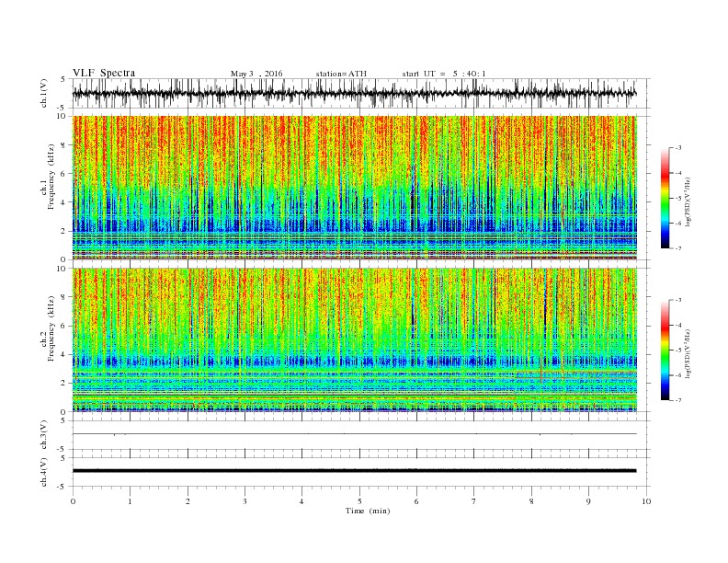The height and width of the screenshot is (563, 728).
Task: Click the "8" tick on the Time axis
Action: 531,501
